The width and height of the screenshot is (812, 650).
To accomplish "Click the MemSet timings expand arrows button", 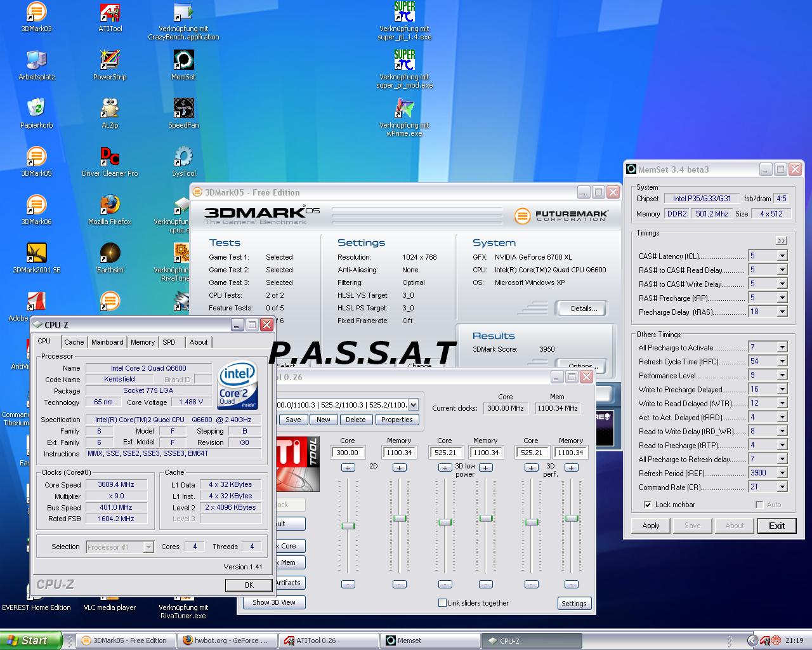I will pos(781,241).
